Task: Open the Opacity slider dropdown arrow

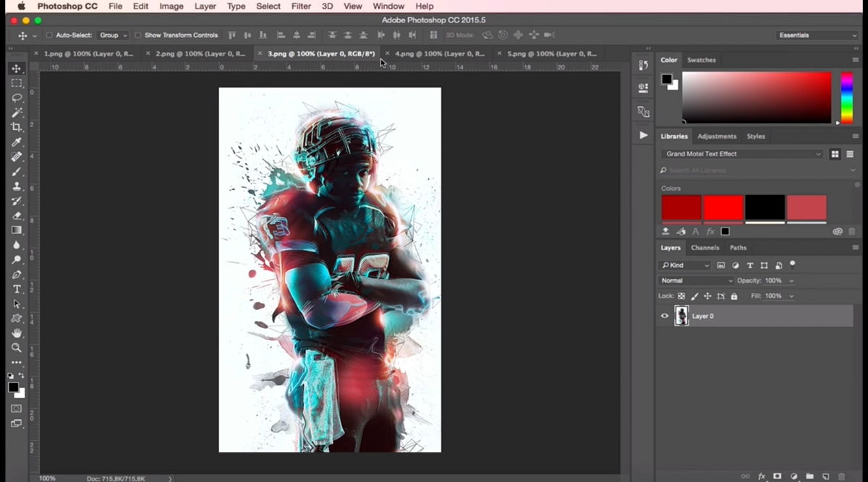Action: (x=791, y=280)
